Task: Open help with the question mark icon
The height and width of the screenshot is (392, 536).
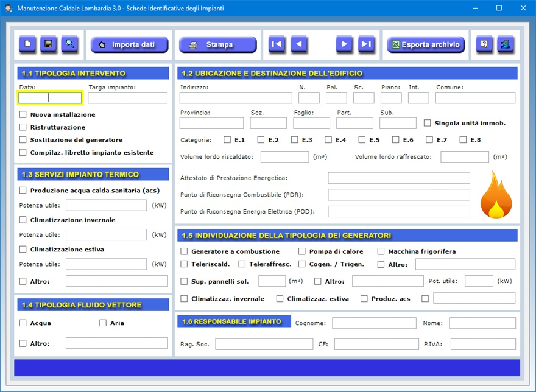Action: (x=484, y=44)
